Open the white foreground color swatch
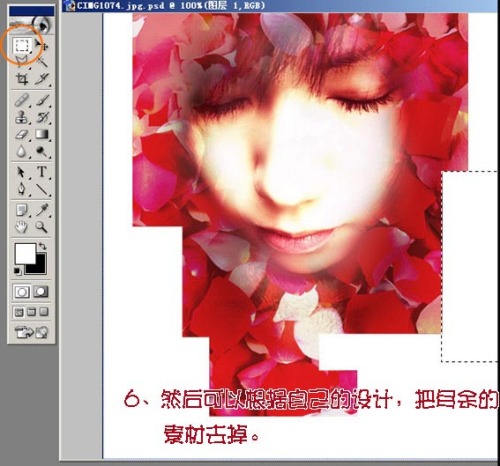Screen dimensions: 500x466 tap(25, 253)
